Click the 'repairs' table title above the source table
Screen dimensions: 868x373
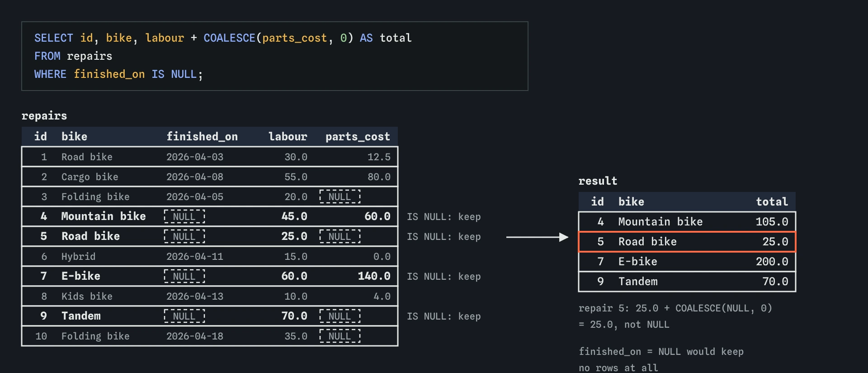pos(44,116)
